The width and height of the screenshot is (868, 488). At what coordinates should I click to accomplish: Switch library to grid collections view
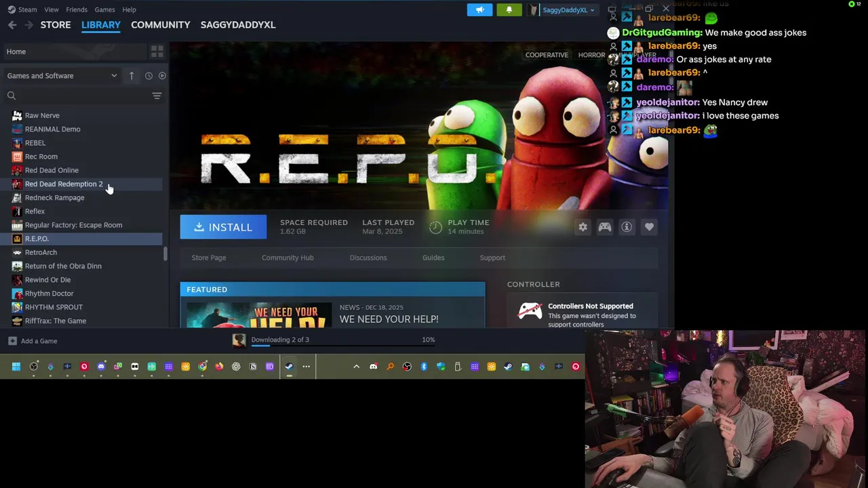pyautogui.click(x=157, y=52)
